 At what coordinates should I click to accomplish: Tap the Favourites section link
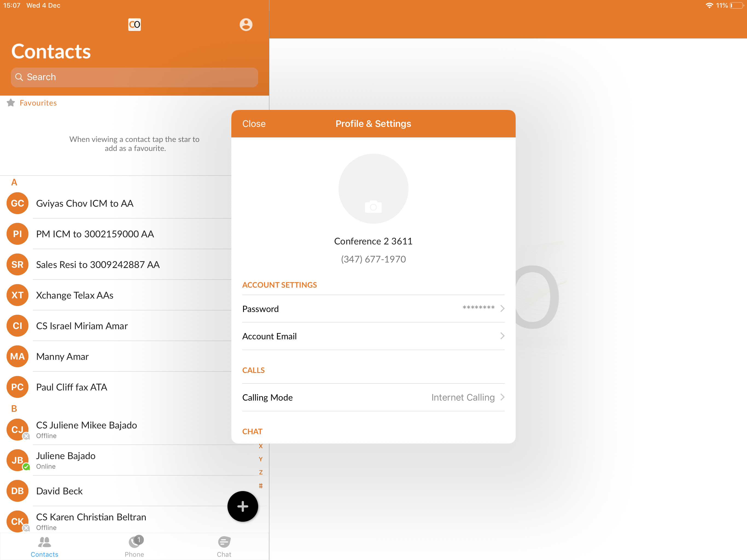point(38,103)
